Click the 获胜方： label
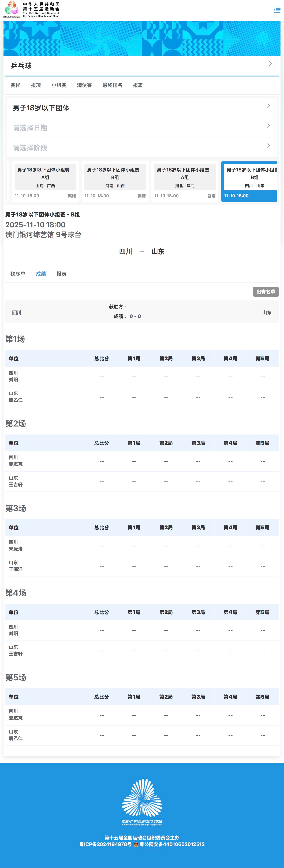The image size is (284, 868). pos(118,307)
